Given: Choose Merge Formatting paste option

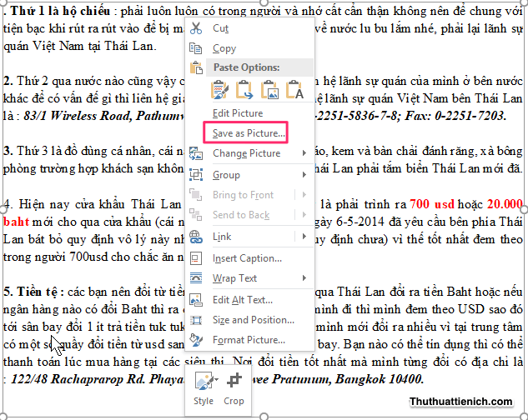Looking at the screenshot, I should [244, 90].
